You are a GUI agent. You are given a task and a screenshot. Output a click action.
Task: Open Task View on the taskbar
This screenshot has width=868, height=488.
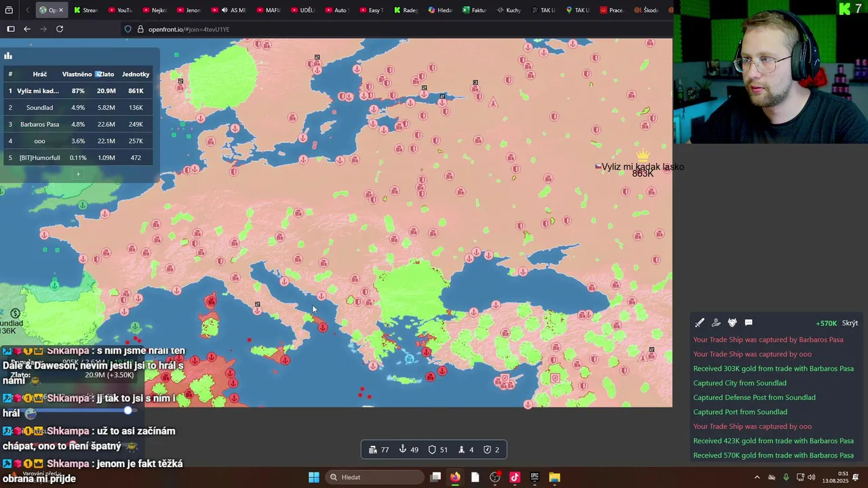tap(435, 477)
